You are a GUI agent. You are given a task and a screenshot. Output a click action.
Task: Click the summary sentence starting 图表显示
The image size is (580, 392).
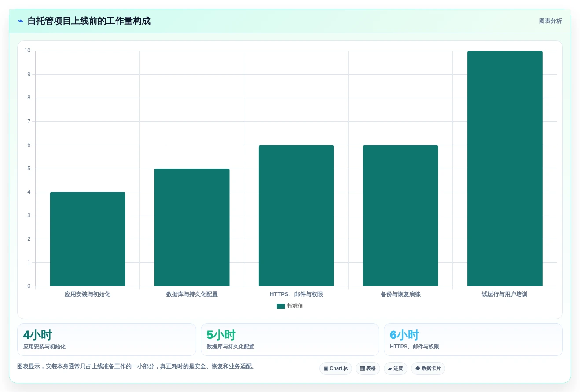[137, 366]
